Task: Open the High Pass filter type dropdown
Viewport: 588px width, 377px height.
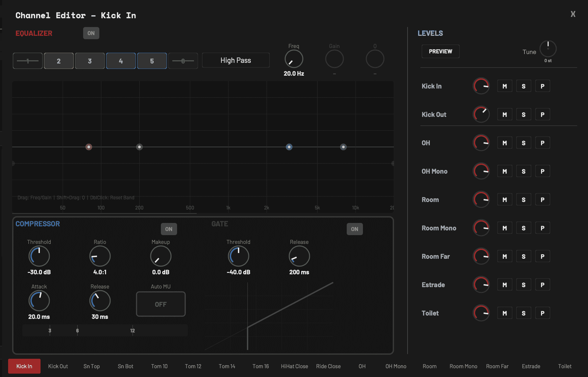Action: tap(236, 60)
